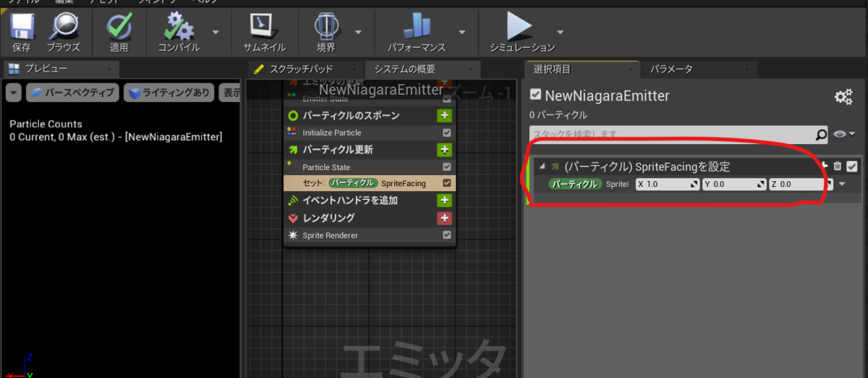Select the イベントハンドラを追加 section header
Image resolution: width=868 pixels, height=378 pixels.
tap(370, 200)
